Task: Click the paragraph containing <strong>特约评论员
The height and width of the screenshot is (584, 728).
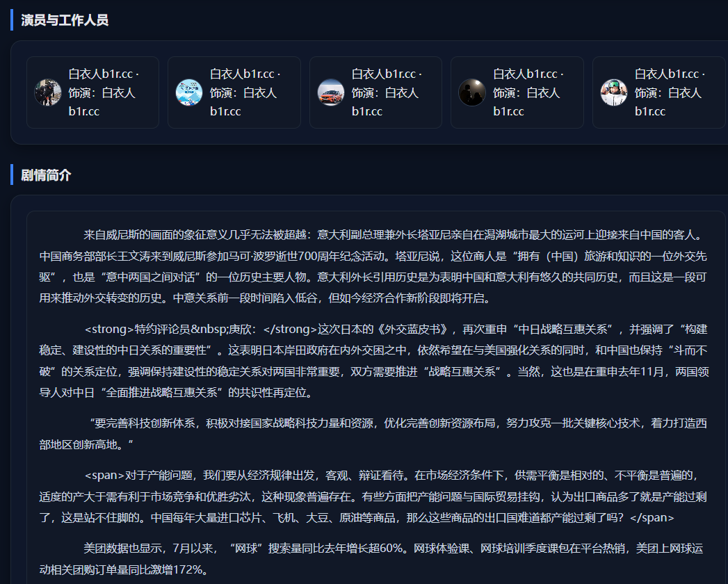Action: (375, 361)
